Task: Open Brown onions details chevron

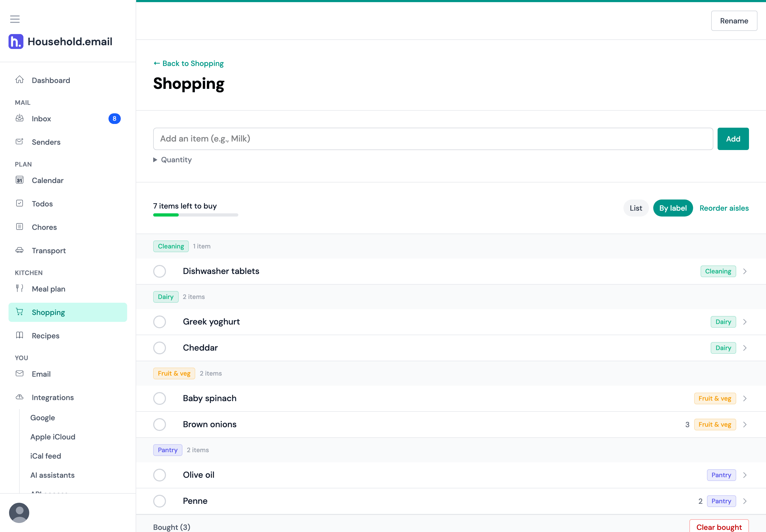Action: pos(745,425)
